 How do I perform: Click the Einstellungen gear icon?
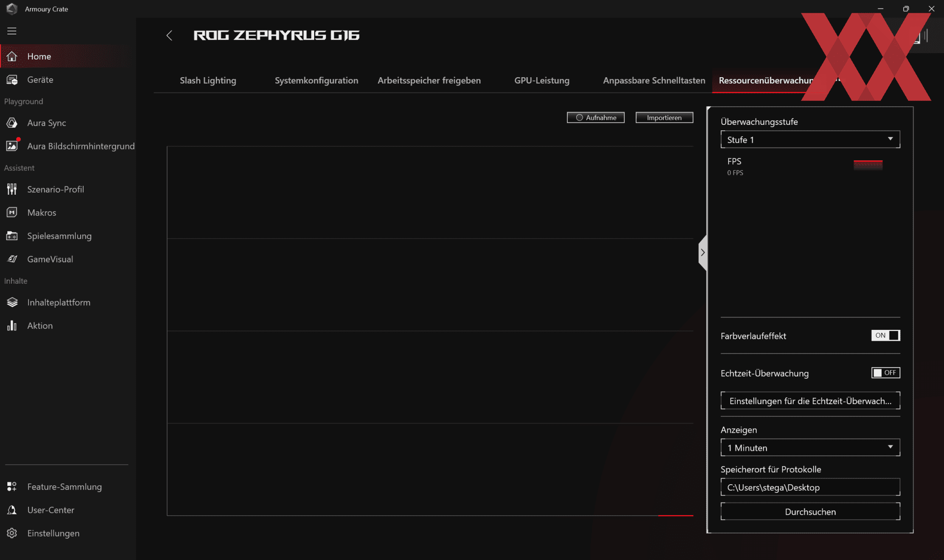pos(12,533)
